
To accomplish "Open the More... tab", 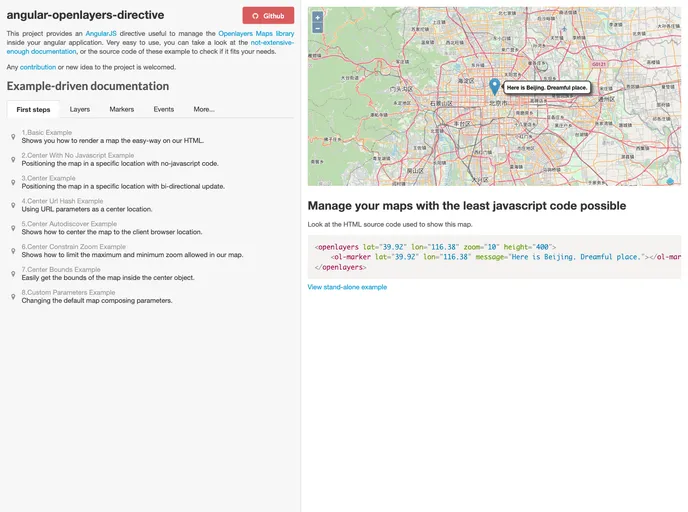I will pos(204,109).
